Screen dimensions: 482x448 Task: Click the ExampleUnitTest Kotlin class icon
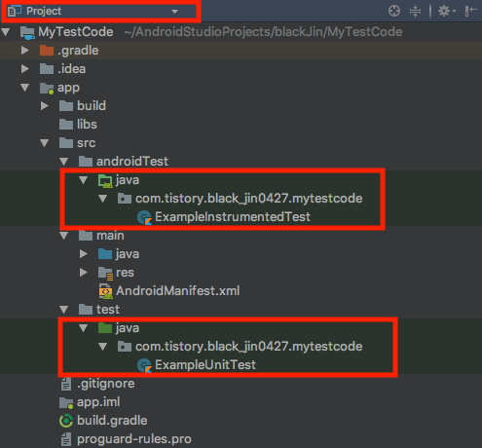[x=144, y=365]
